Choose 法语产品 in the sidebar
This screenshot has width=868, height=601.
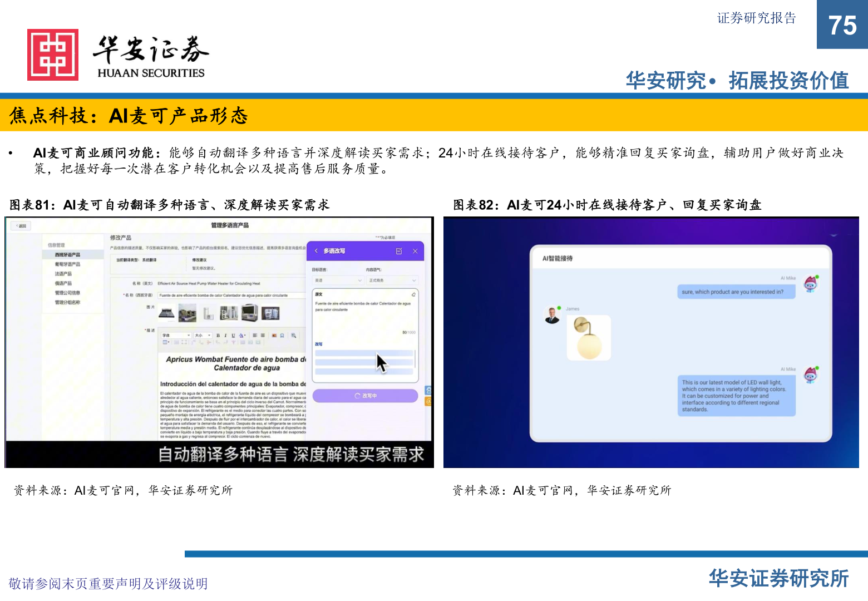pos(63,274)
